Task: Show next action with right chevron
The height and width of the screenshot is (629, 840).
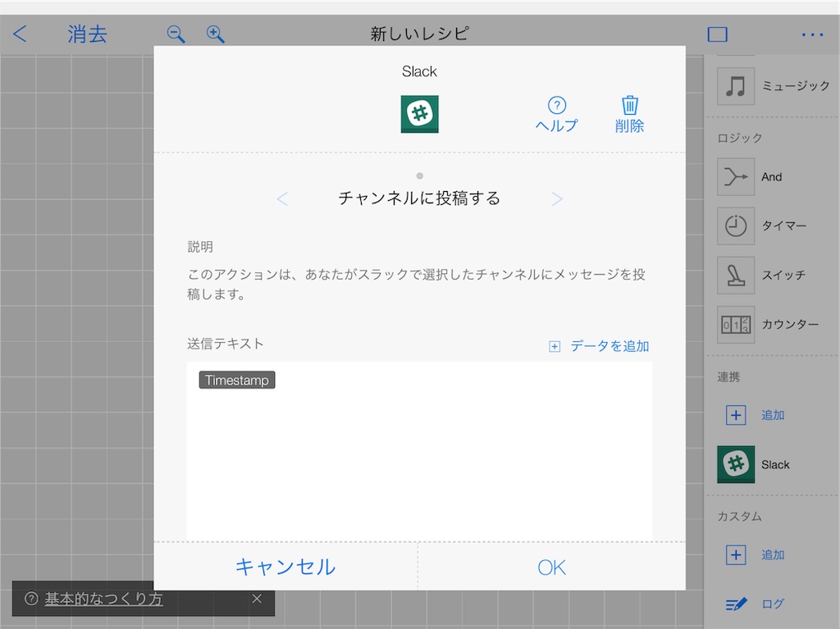Action: (x=557, y=198)
